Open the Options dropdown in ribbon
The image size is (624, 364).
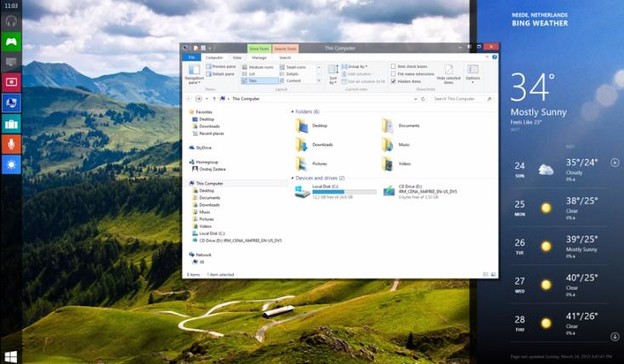pyautogui.click(x=473, y=74)
